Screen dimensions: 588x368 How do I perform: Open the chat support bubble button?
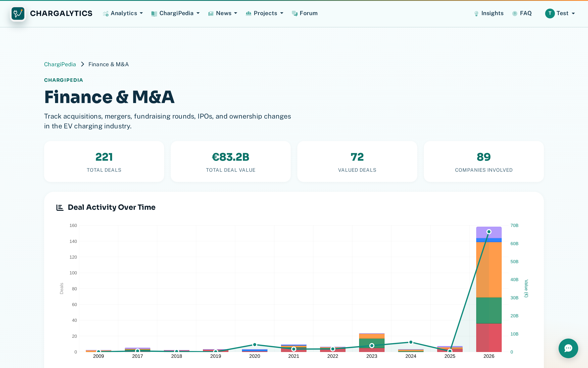(x=568, y=348)
